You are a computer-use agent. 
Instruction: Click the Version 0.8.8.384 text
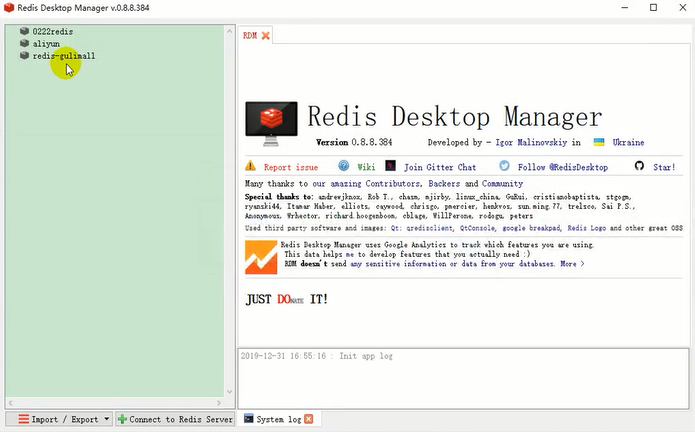click(354, 142)
